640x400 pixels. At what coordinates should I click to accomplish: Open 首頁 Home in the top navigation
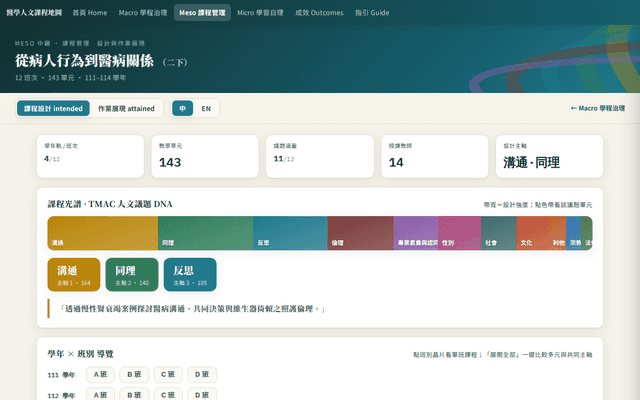[x=90, y=13]
